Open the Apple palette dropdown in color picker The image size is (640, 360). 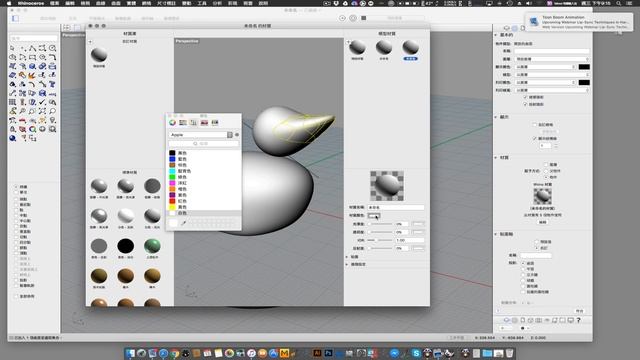[x=200, y=135]
